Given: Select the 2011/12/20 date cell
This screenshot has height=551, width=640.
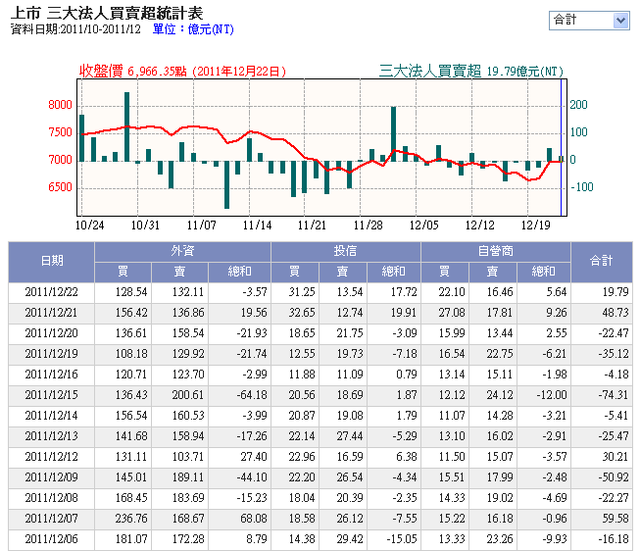Looking at the screenshot, I should pos(51,333).
